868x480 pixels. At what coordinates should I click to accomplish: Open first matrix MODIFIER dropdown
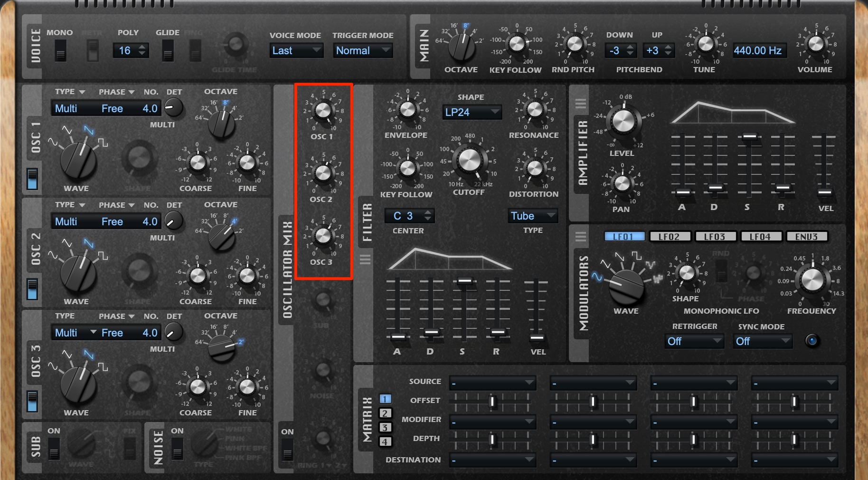coord(492,422)
